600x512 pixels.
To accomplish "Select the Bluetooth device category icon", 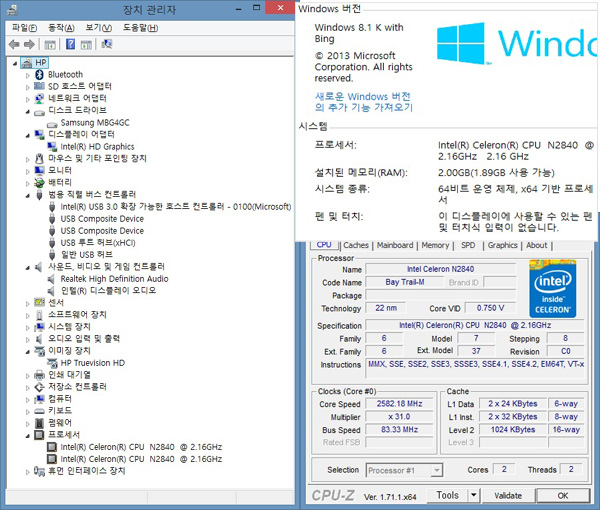I will [x=39, y=74].
